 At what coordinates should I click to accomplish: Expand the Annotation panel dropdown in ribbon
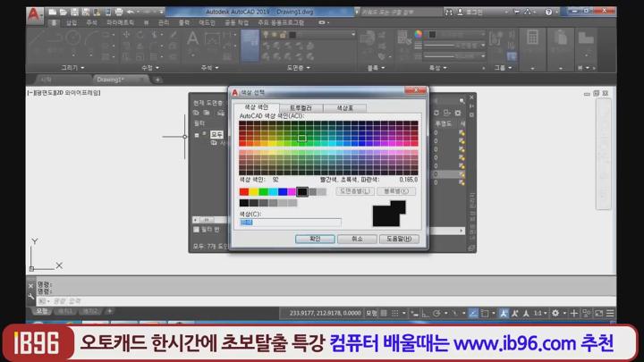210,67
